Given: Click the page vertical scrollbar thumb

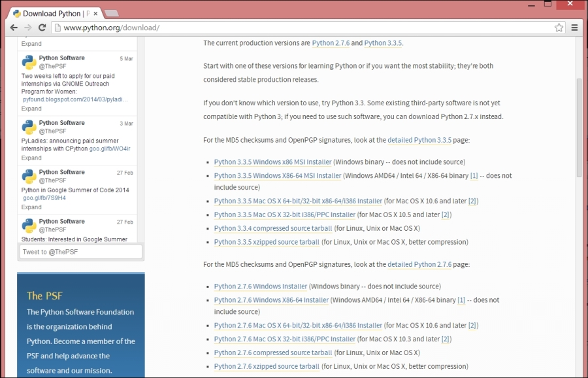Looking at the screenshot, I should (x=580, y=128).
